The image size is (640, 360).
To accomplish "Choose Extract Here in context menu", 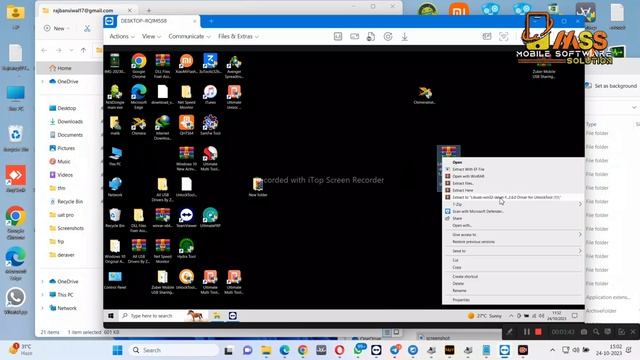I will (x=513, y=190).
